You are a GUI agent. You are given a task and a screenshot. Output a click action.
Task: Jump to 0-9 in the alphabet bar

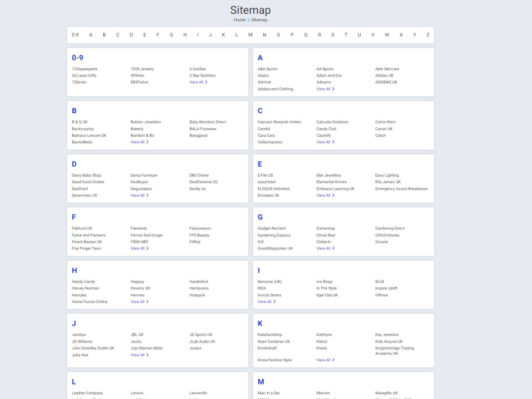coord(75,35)
